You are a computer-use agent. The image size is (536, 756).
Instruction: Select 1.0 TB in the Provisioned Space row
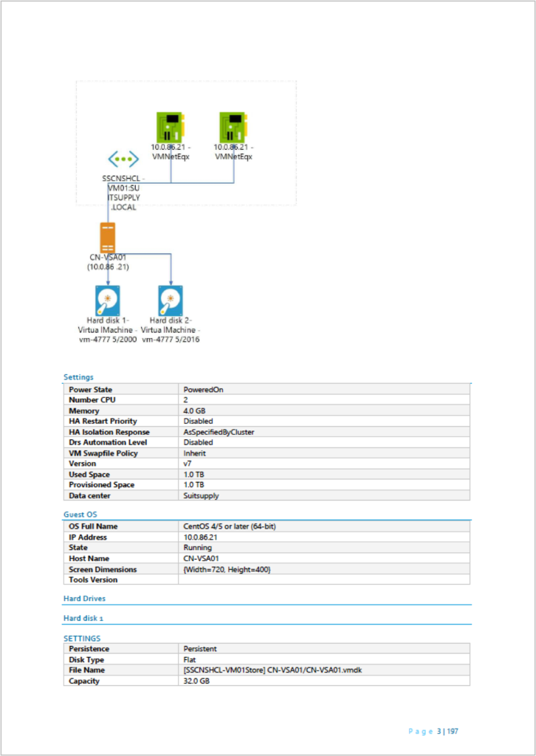[193, 484]
